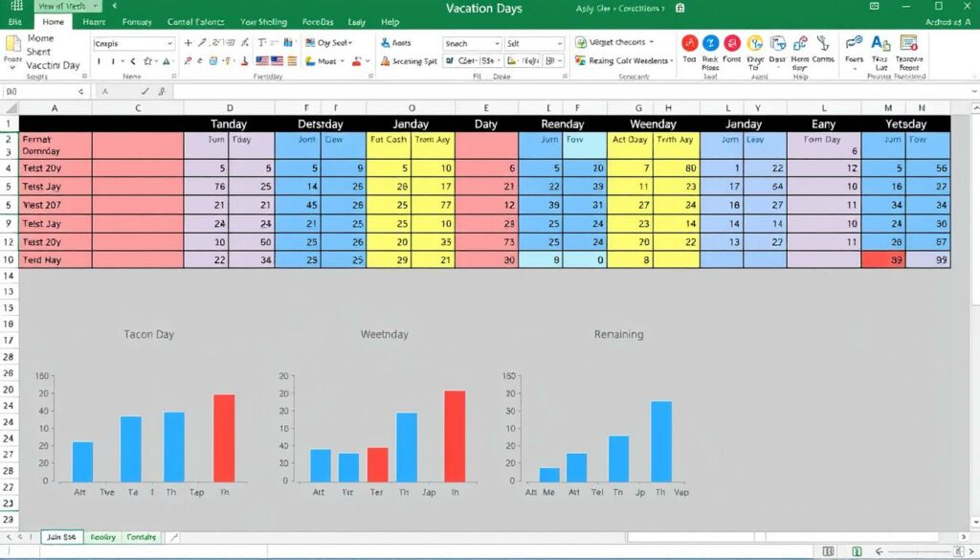Click the blue circular Rack Floes icon

711,43
